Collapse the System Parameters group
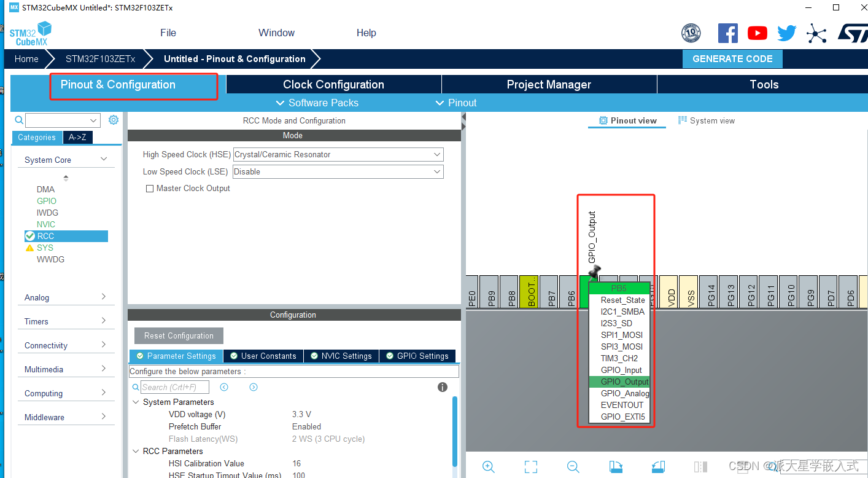The height and width of the screenshot is (478, 868). coord(136,402)
